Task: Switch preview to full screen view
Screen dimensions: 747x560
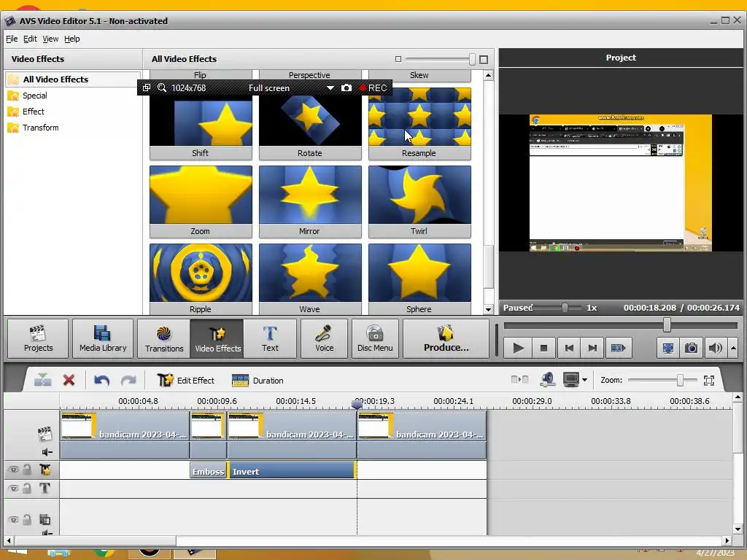Action: tap(668, 348)
